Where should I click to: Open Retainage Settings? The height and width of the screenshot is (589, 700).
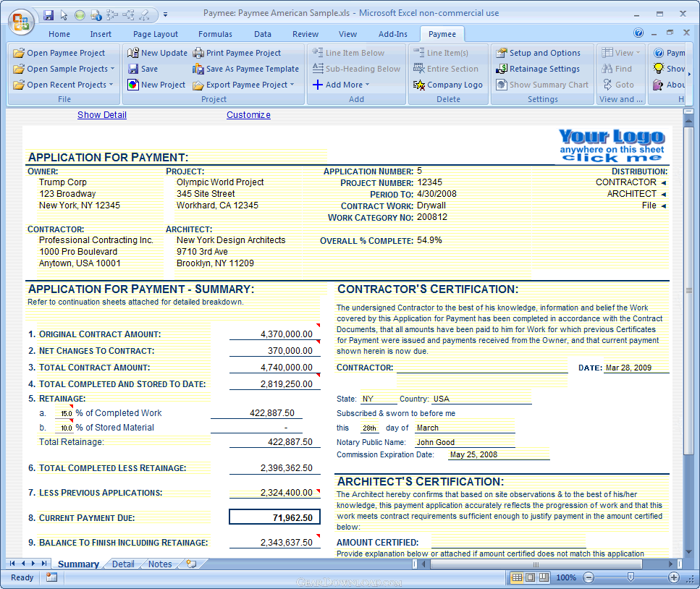tap(538, 69)
